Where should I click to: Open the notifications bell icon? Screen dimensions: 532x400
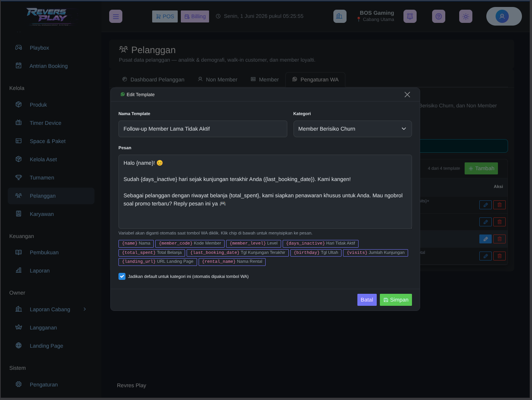(410, 16)
